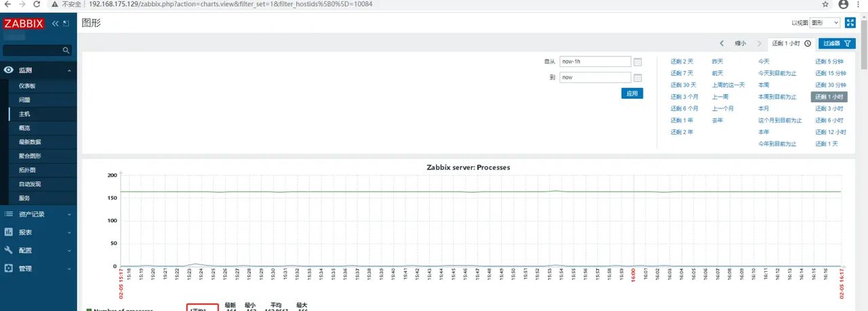Click browser forward arrow

tap(22, 4)
